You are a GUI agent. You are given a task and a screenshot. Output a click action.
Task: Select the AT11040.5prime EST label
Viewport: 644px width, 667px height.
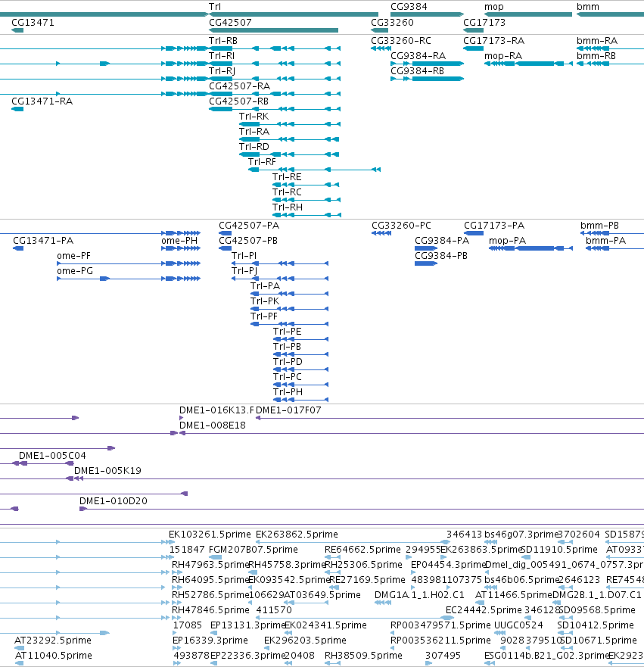point(53,656)
